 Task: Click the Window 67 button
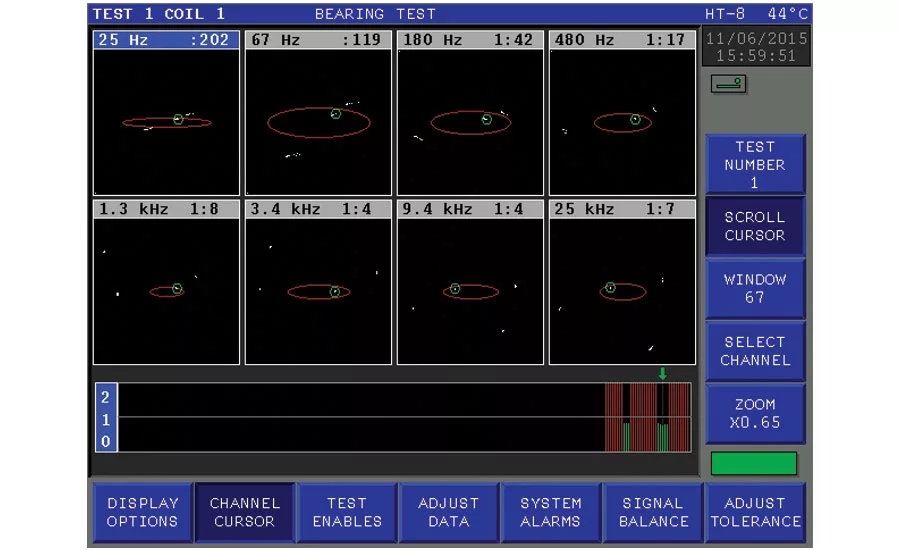(x=755, y=288)
